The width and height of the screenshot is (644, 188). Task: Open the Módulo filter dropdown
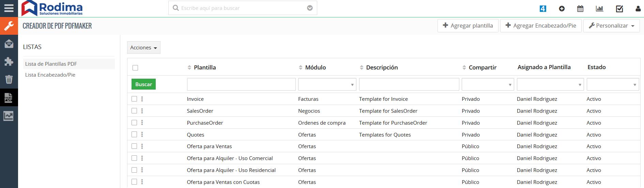tap(327, 84)
